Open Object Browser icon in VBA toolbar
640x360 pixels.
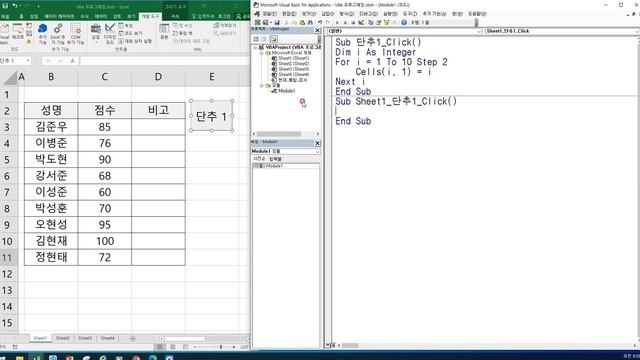point(386,22)
